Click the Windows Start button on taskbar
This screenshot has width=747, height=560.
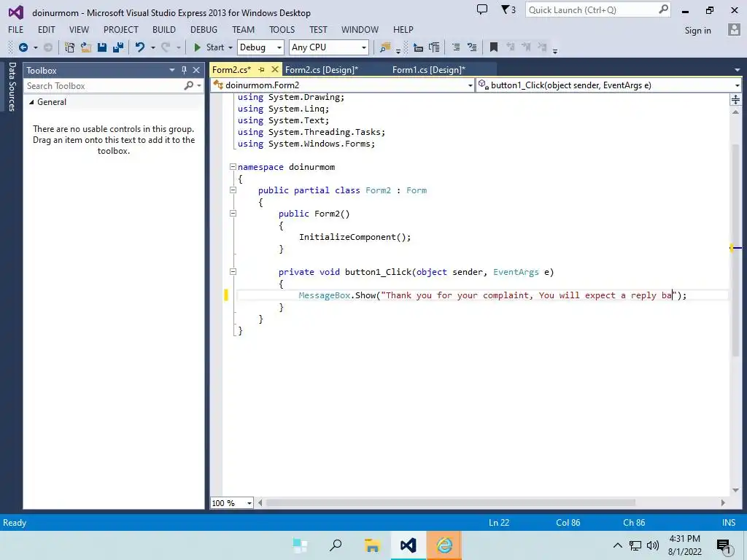point(300,545)
